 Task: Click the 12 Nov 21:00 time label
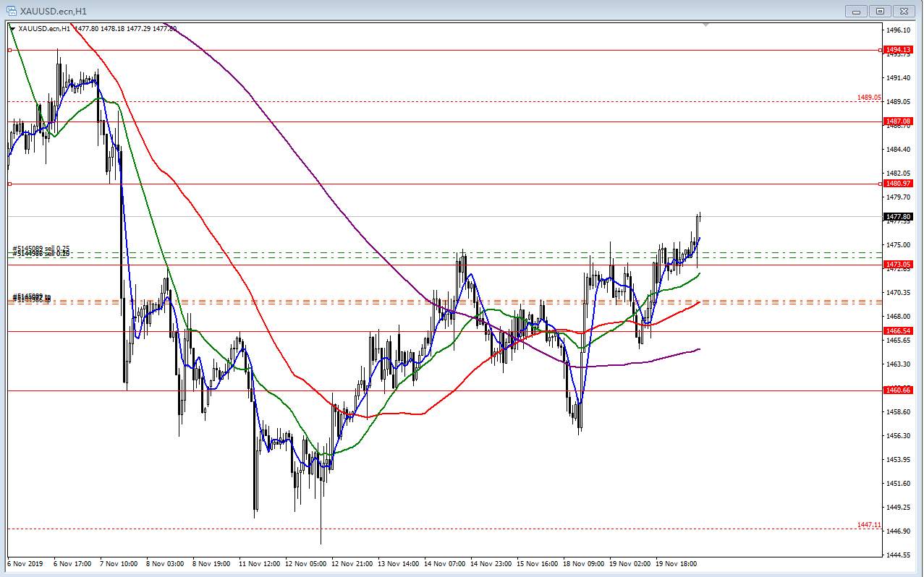pyautogui.click(x=352, y=563)
